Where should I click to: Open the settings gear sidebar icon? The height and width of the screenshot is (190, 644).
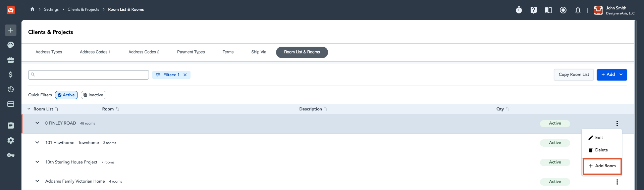11,140
